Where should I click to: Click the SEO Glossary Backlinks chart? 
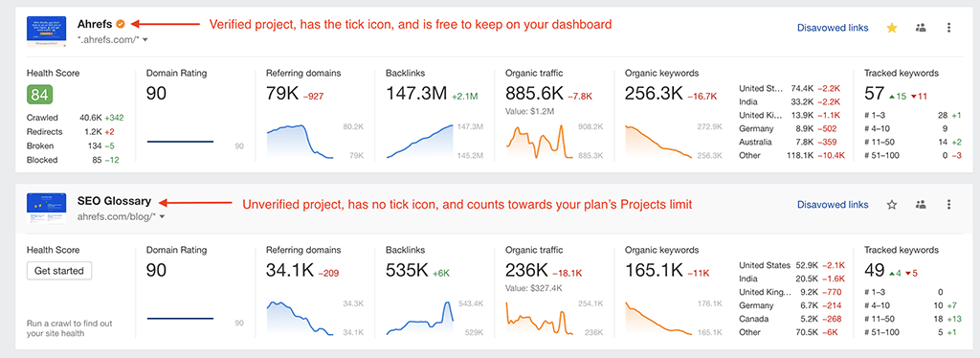click(x=419, y=319)
